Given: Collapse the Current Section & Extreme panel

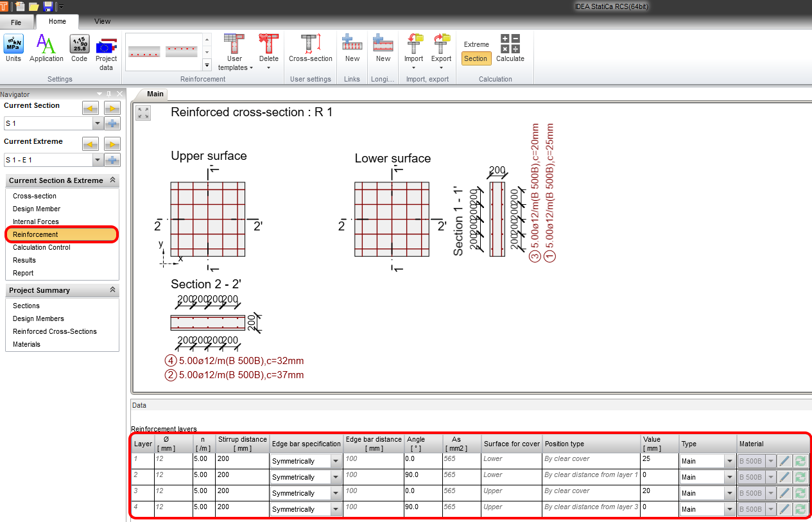Looking at the screenshot, I should click(x=114, y=180).
